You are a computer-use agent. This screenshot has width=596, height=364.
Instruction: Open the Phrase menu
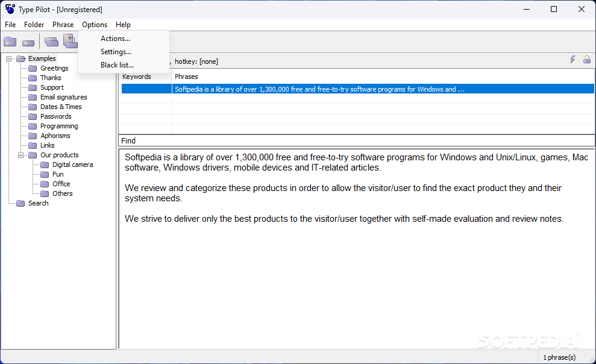tap(63, 24)
